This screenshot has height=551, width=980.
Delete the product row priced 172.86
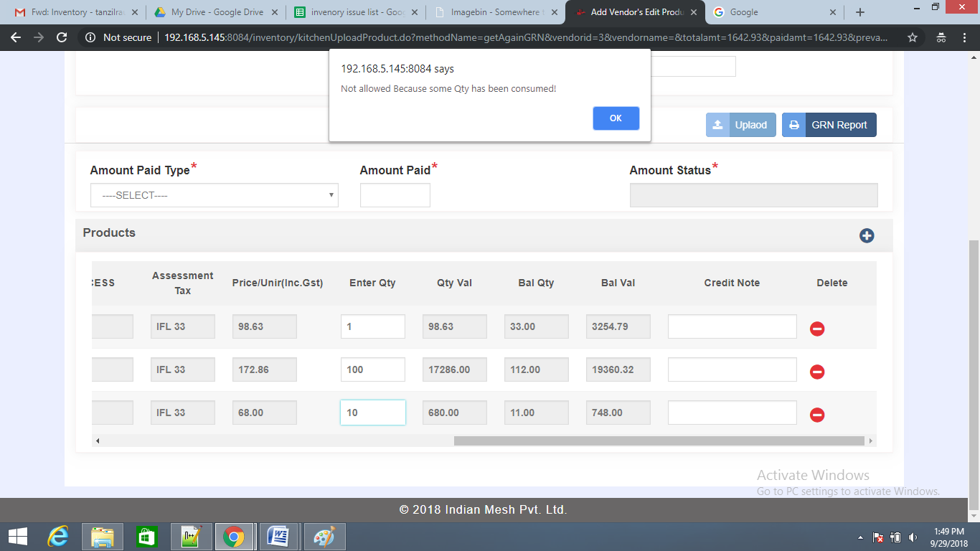[x=817, y=372]
